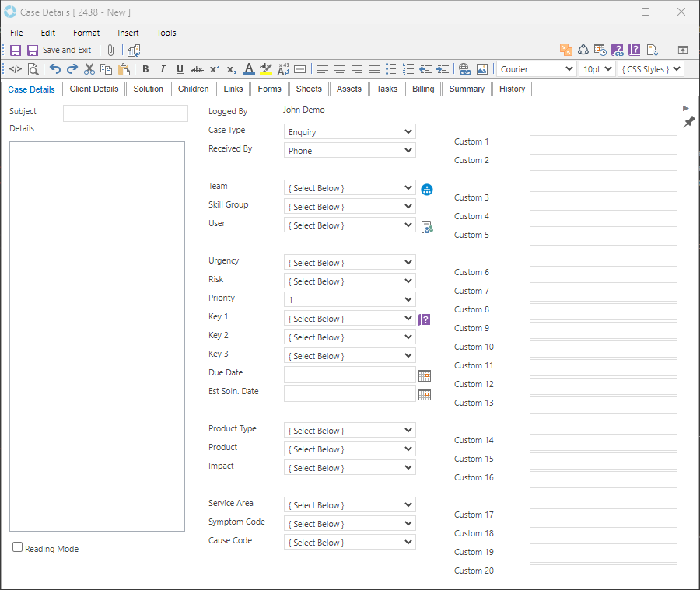Image resolution: width=700 pixels, height=590 pixels.
Task: Click the insert hyperlink icon
Action: [464, 69]
